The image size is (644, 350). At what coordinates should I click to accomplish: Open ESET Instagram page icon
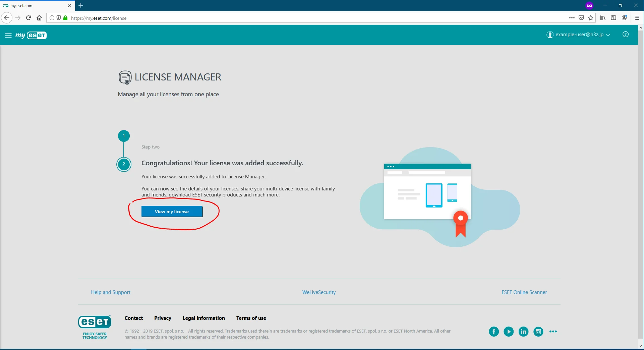(538, 332)
